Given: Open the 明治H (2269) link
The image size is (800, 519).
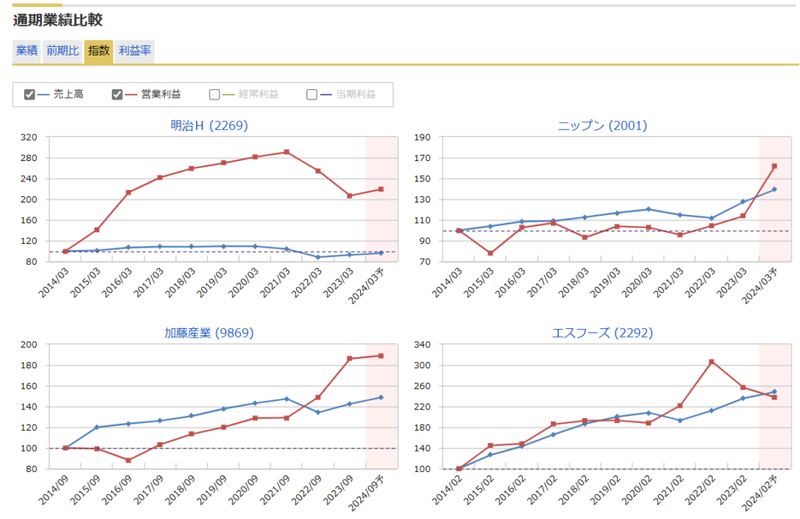Looking at the screenshot, I should click(x=209, y=126).
